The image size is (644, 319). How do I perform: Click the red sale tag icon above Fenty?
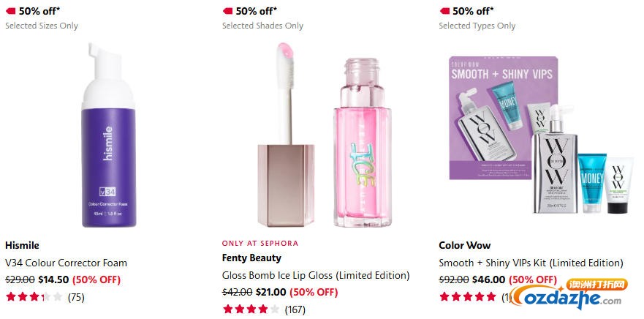click(x=227, y=11)
